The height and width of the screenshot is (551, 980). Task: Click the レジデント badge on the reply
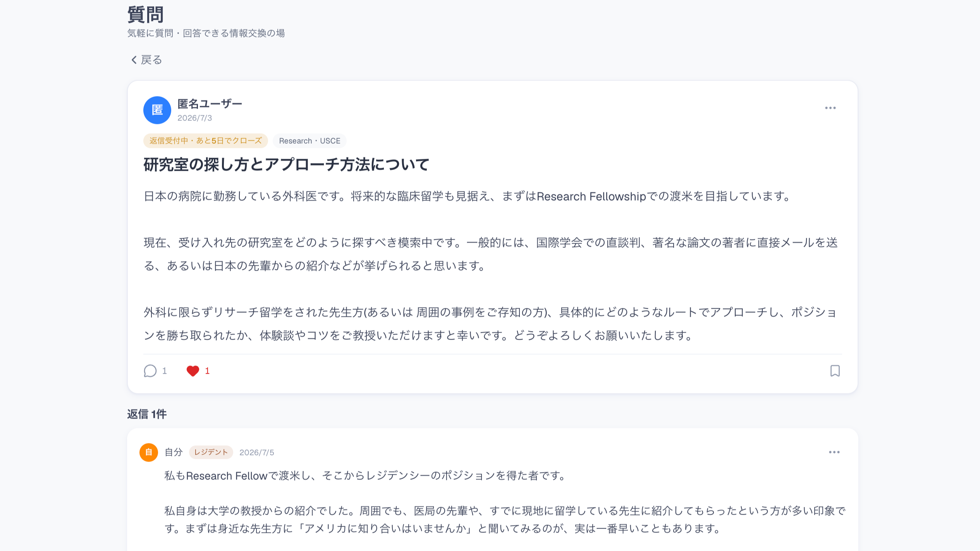pos(211,452)
